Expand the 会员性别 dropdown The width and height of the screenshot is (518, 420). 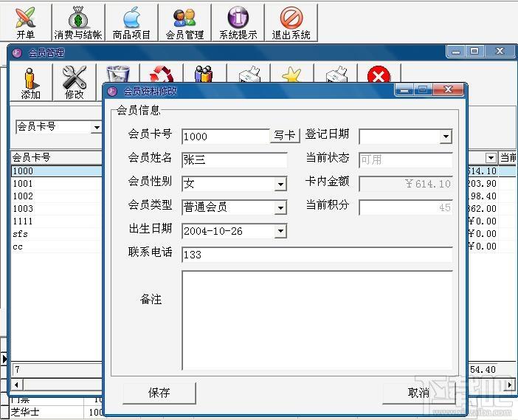[x=280, y=184]
